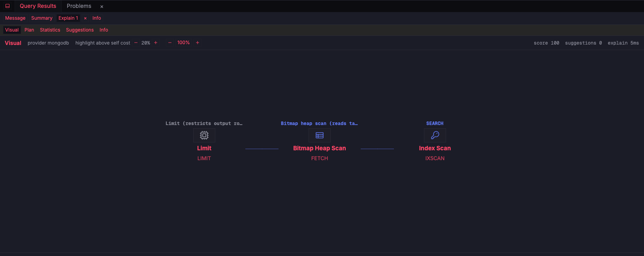
Task: Open the Message tab
Action: click(15, 18)
